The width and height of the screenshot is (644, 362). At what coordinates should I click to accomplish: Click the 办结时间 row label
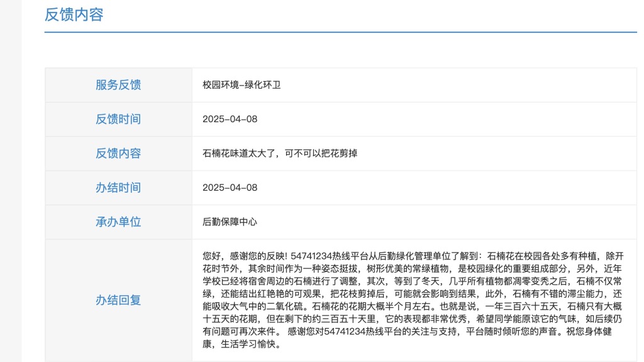coord(118,188)
